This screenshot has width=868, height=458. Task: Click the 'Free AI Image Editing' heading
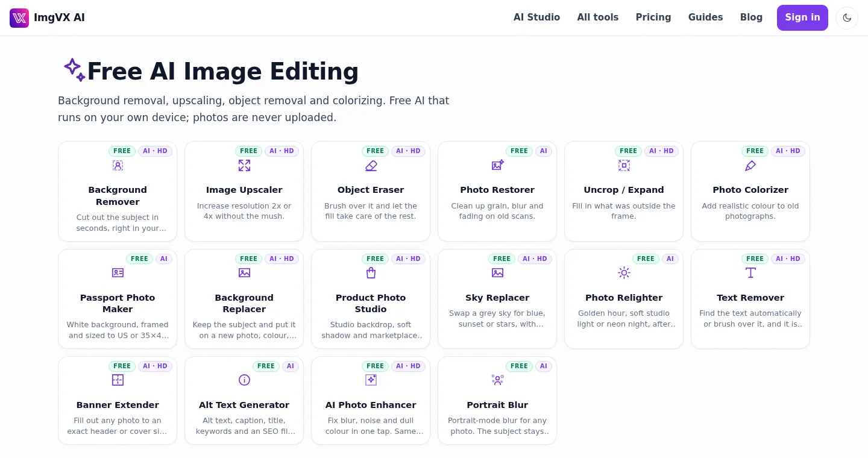coord(223,71)
